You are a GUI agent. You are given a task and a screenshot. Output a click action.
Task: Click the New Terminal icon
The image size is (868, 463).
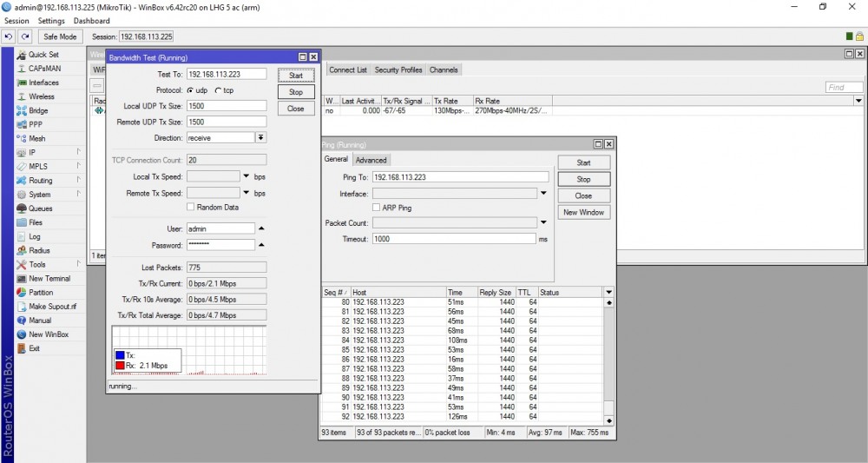[x=22, y=279]
